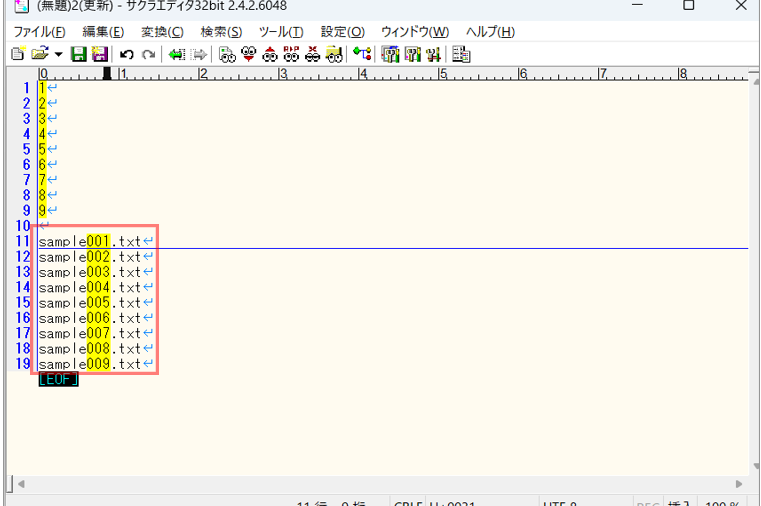Place the cursor on the sample005.txt line

click(90, 303)
